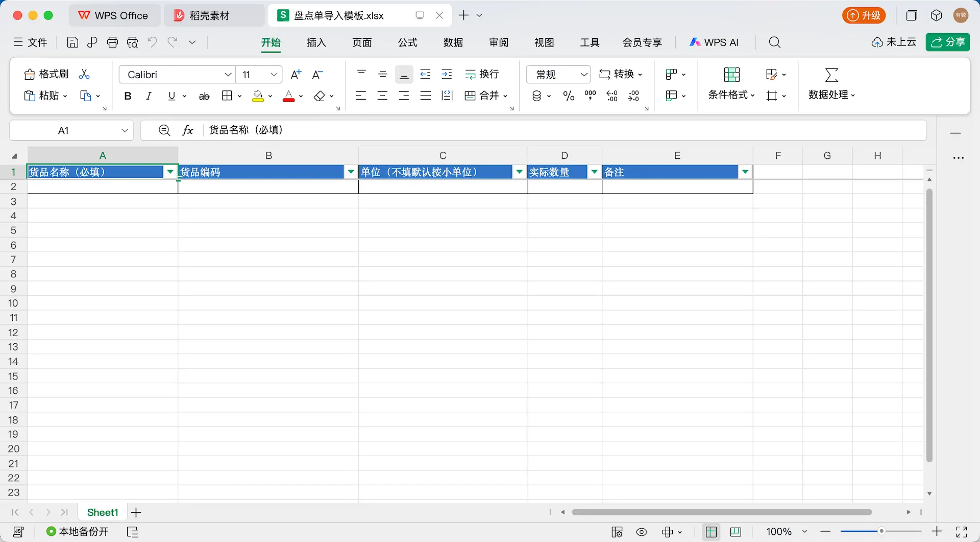Open filter dropdown for 货品编码 column

point(351,172)
